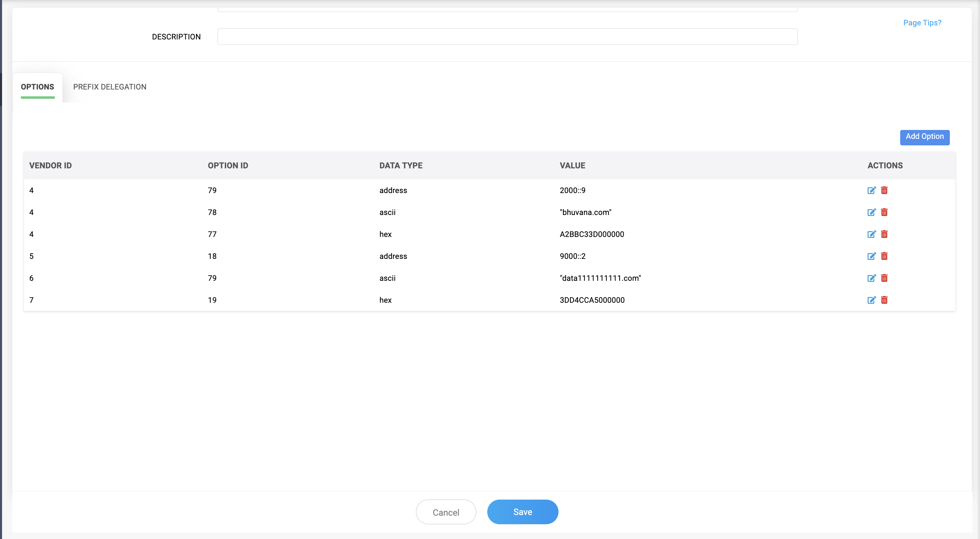The height and width of the screenshot is (539, 980).
Task: Cancel the form changes
Action: (x=446, y=512)
